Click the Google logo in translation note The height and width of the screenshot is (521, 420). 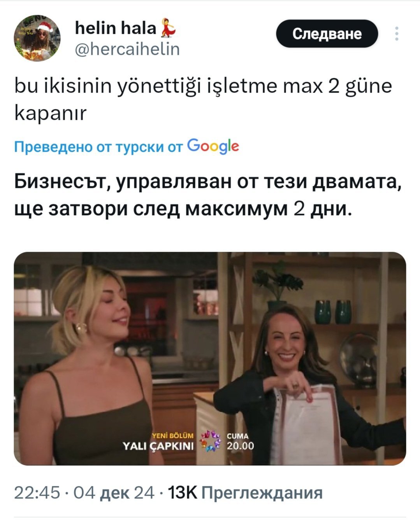coord(213,146)
